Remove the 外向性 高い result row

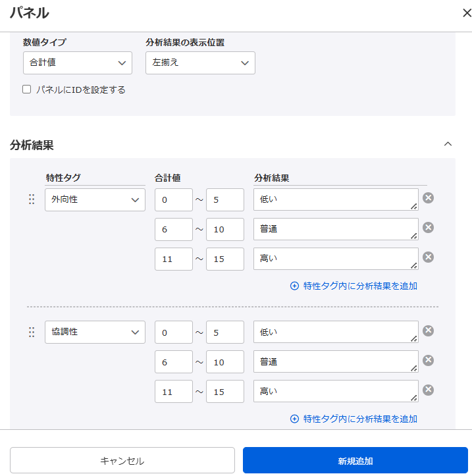click(428, 257)
